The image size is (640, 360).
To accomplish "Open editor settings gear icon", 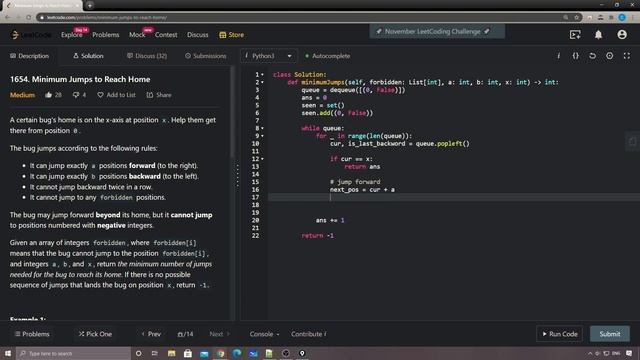I will [x=609, y=56].
